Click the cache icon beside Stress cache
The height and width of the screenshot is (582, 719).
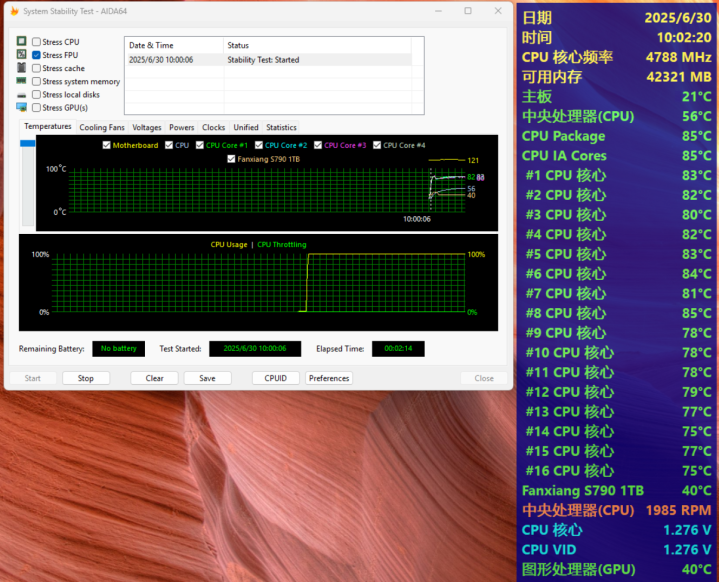point(21,68)
